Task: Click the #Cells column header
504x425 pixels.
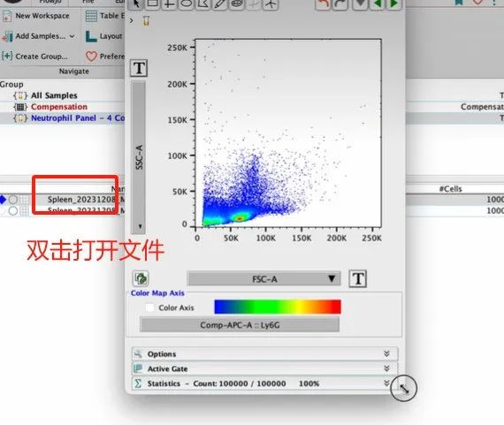Action: tap(450, 189)
